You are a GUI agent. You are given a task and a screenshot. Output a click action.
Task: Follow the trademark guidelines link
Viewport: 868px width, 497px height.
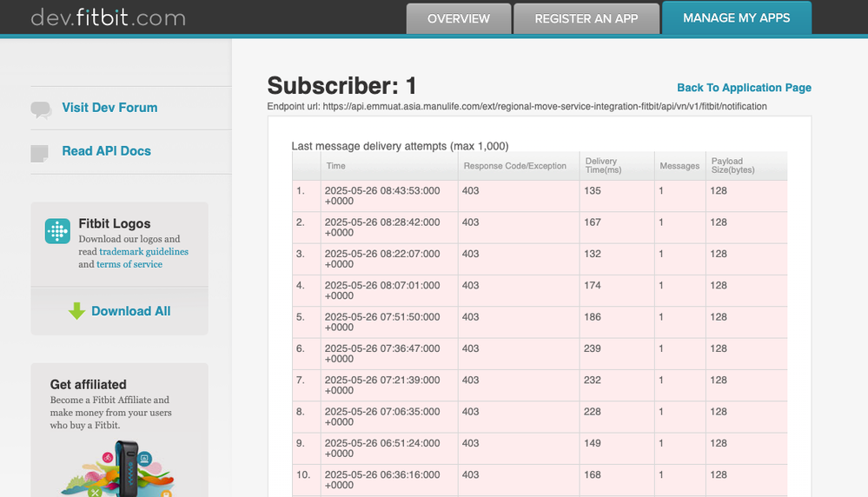click(x=143, y=252)
